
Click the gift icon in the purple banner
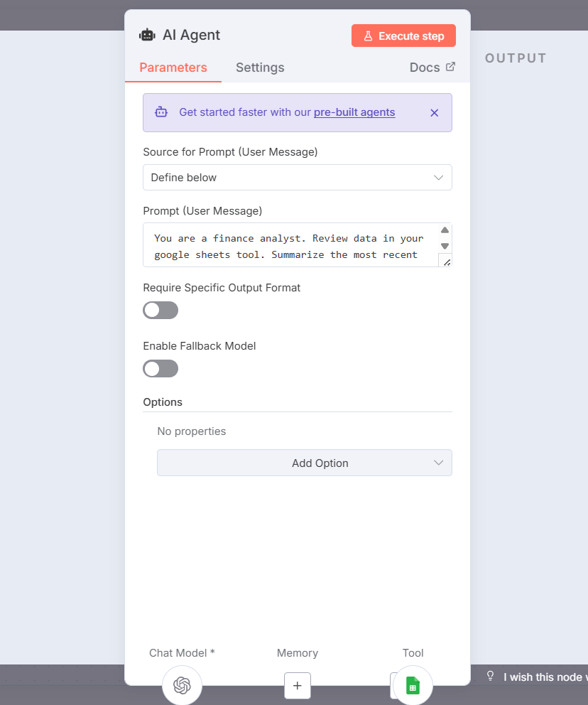point(161,112)
